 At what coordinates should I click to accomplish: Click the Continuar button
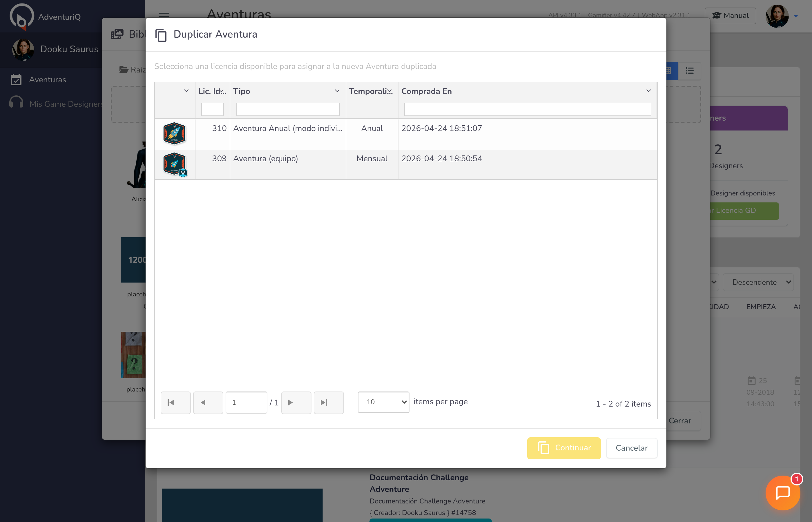click(563, 448)
